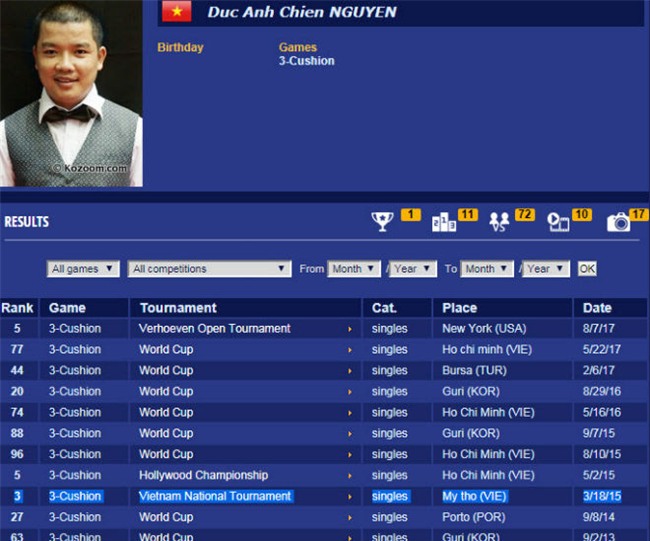Open the From Year dropdown
Viewport: 650px width, 541px height.
point(413,269)
